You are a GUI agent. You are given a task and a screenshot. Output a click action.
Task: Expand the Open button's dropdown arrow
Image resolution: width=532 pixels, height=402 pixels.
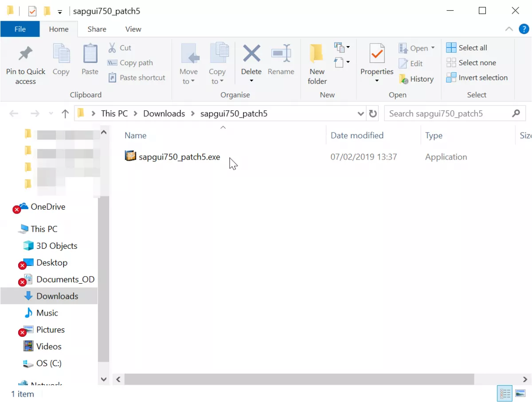pyautogui.click(x=433, y=48)
